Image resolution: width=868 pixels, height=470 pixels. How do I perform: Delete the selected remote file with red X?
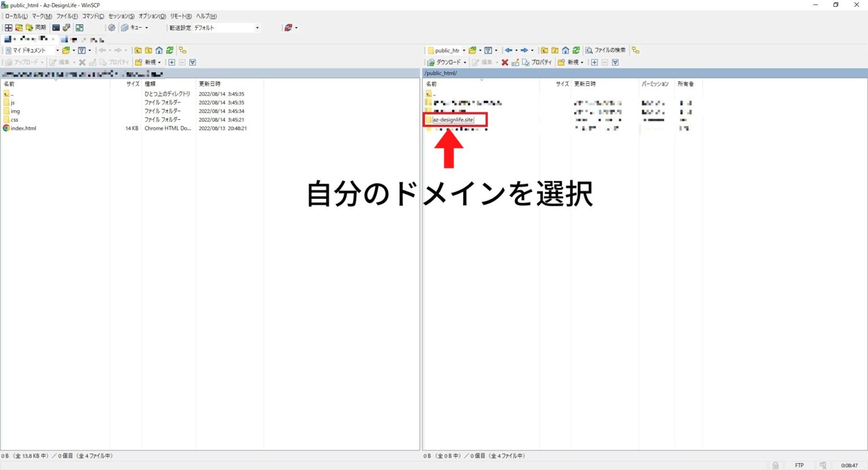pos(505,62)
